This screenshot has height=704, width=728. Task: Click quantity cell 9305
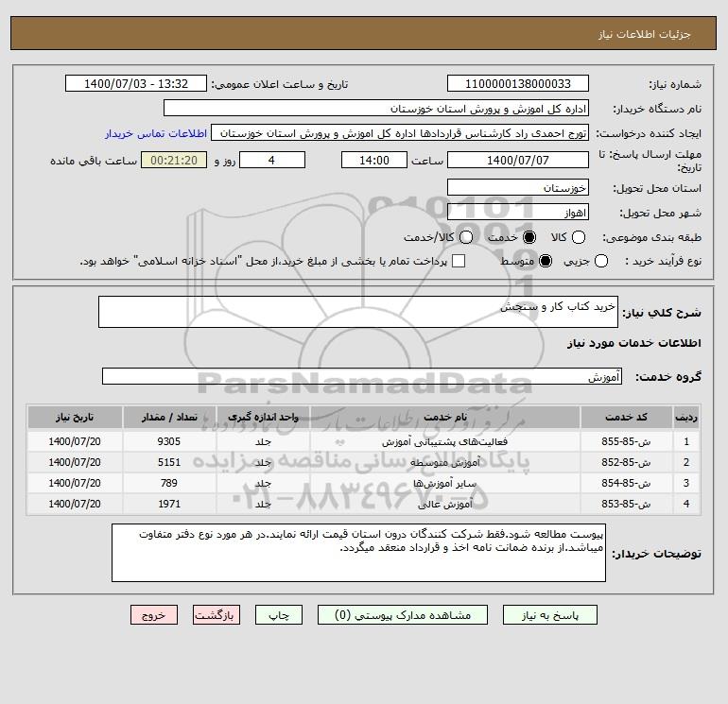[x=169, y=441]
